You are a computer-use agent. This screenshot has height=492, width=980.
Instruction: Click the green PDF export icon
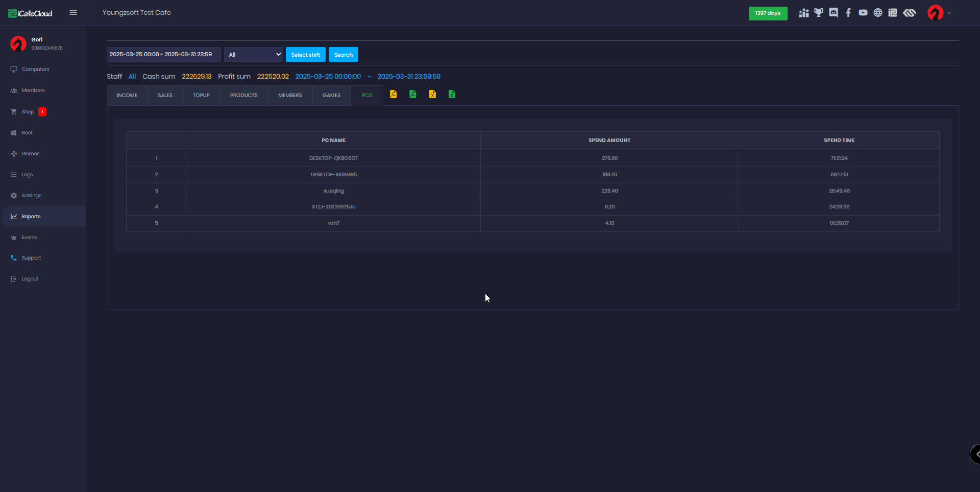click(x=412, y=94)
